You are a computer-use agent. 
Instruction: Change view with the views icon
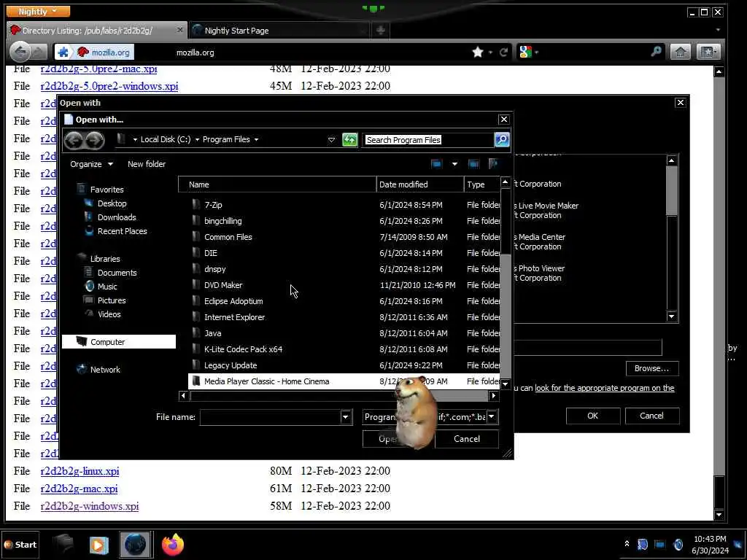(436, 164)
